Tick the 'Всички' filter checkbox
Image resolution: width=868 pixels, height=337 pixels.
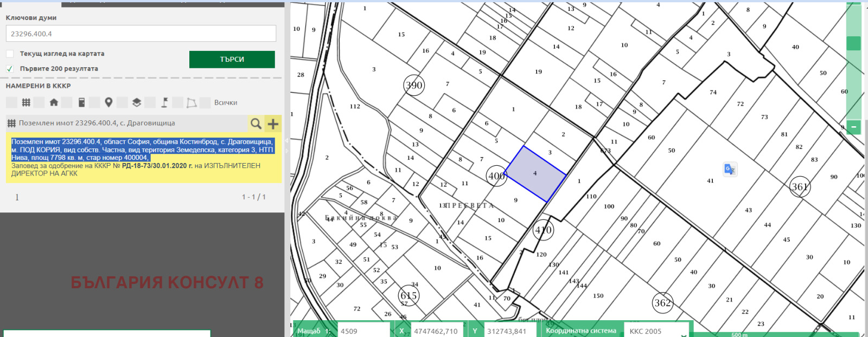pyautogui.click(x=206, y=102)
